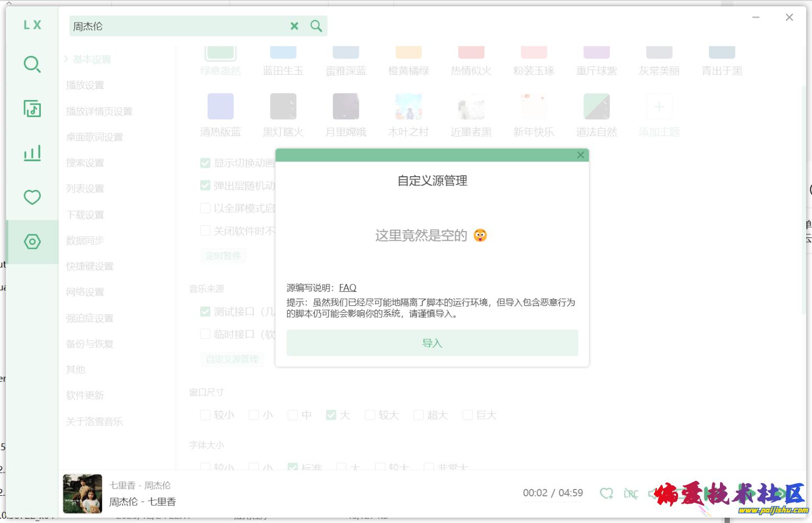Close the 自定义源管理 dialog
The width and height of the screenshot is (812, 523).
click(x=580, y=155)
